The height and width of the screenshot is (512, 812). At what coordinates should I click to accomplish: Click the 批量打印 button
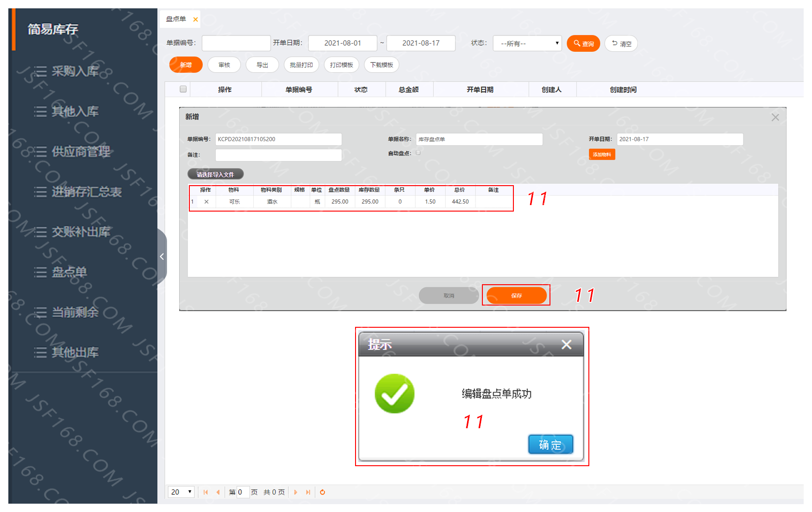301,65
